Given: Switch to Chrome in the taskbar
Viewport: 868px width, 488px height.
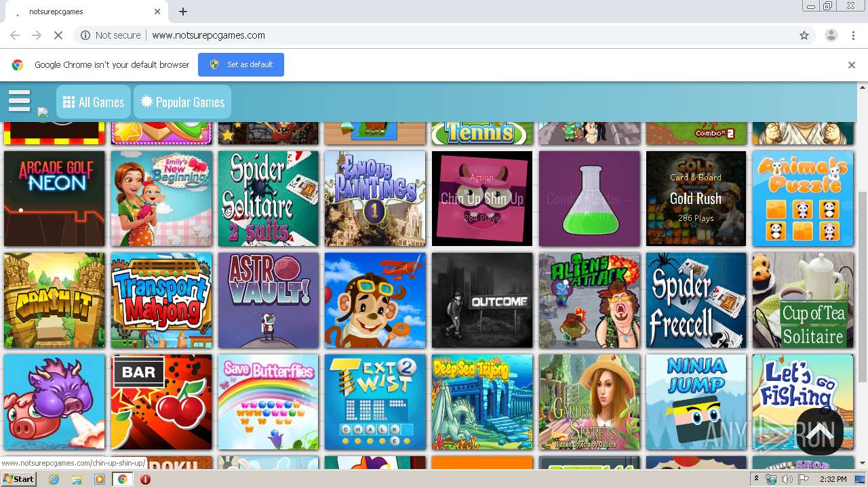Looking at the screenshot, I should [x=122, y=479].
